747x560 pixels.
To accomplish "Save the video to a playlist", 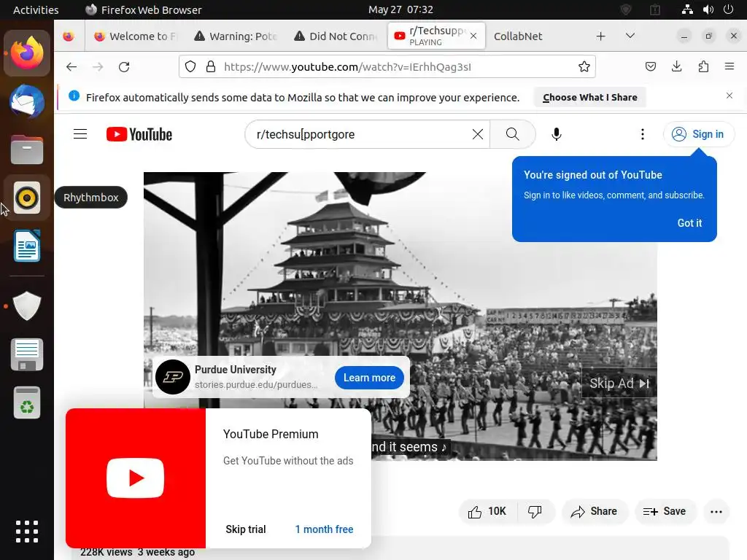I will (x=665, y=511).
